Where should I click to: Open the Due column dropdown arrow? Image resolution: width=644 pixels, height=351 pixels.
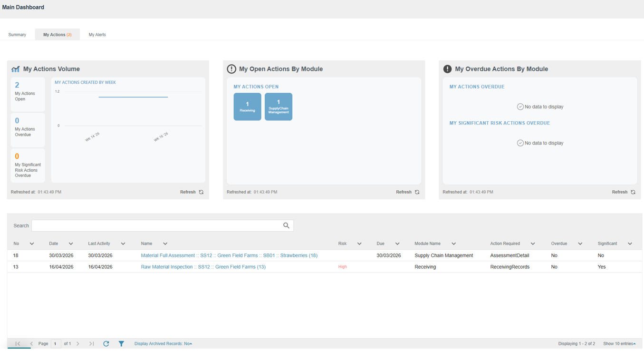(397, 244)
